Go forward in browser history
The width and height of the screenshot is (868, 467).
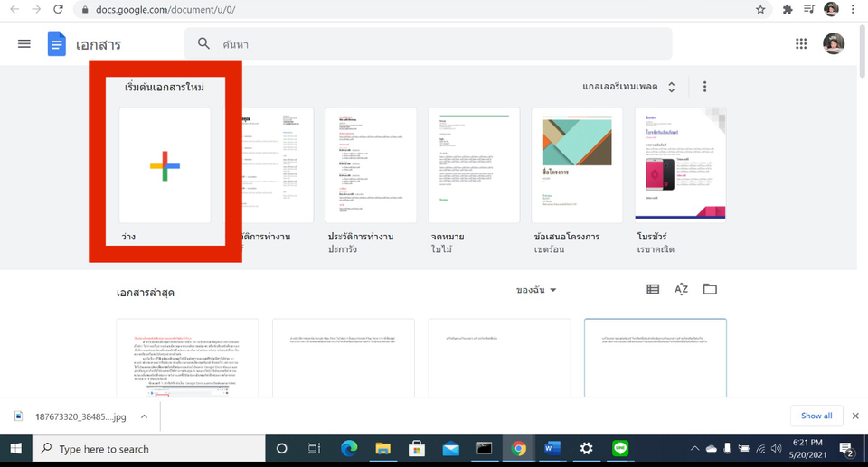tap(36, 9)
